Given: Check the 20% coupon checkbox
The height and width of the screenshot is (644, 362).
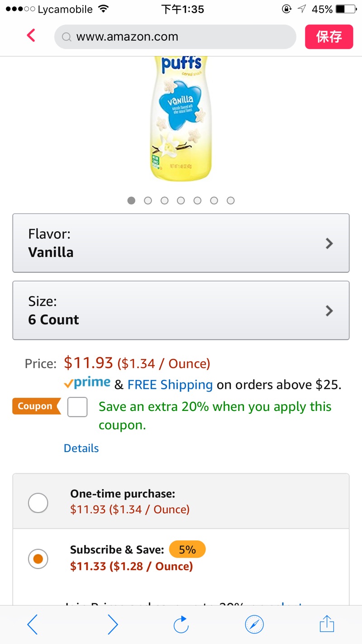Looking at the screenshot, I should tap(77, 407).
